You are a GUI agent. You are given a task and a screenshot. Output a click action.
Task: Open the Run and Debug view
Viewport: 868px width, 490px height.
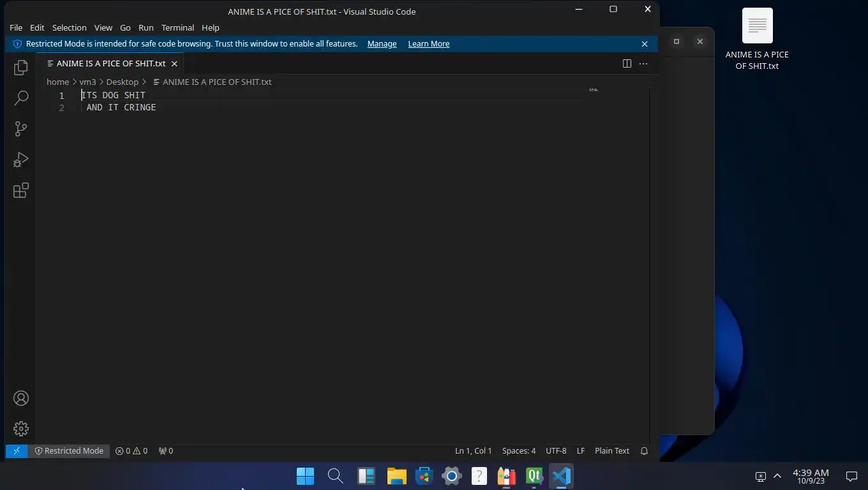[x=21, y=160]
